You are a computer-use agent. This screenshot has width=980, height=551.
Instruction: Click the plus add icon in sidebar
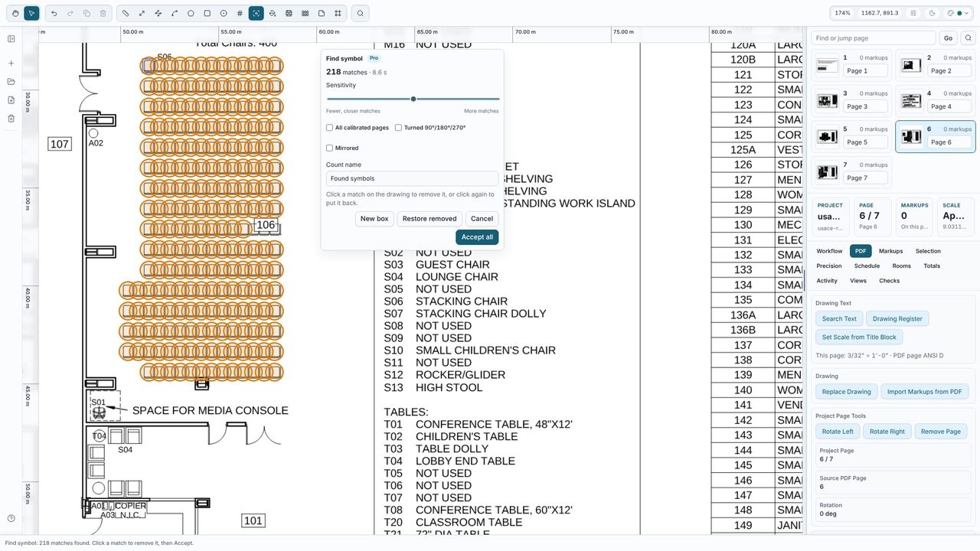point(11,64)
